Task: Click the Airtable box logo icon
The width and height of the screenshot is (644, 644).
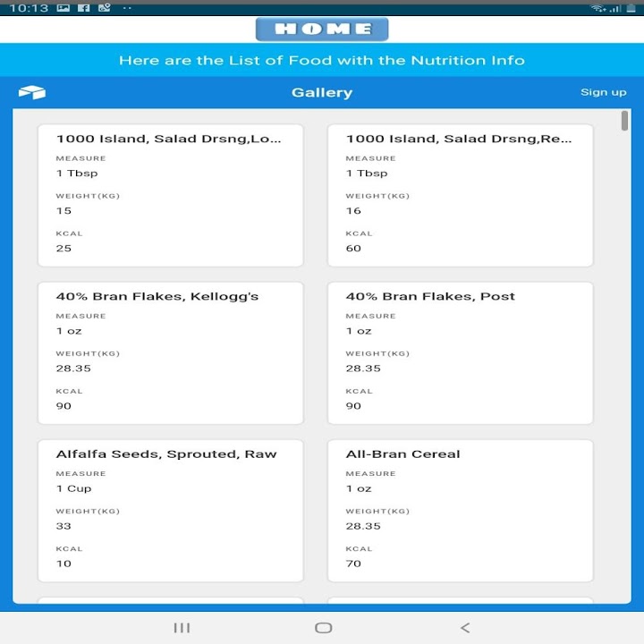Action: point(31,92)
